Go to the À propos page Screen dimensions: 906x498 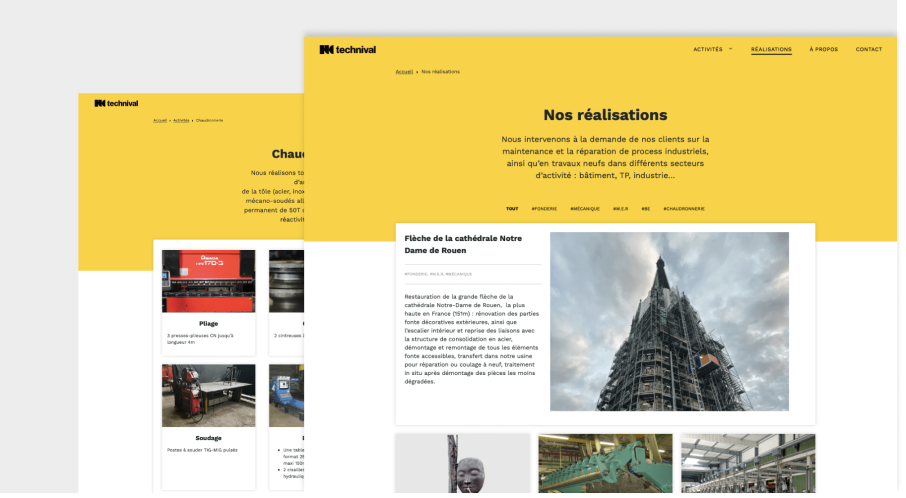[823, 49]
